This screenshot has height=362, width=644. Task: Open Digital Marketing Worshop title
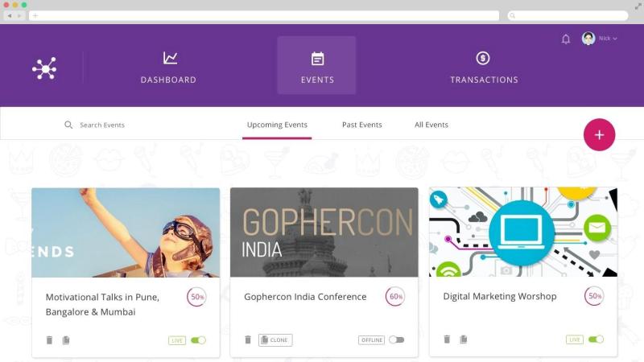500,296
